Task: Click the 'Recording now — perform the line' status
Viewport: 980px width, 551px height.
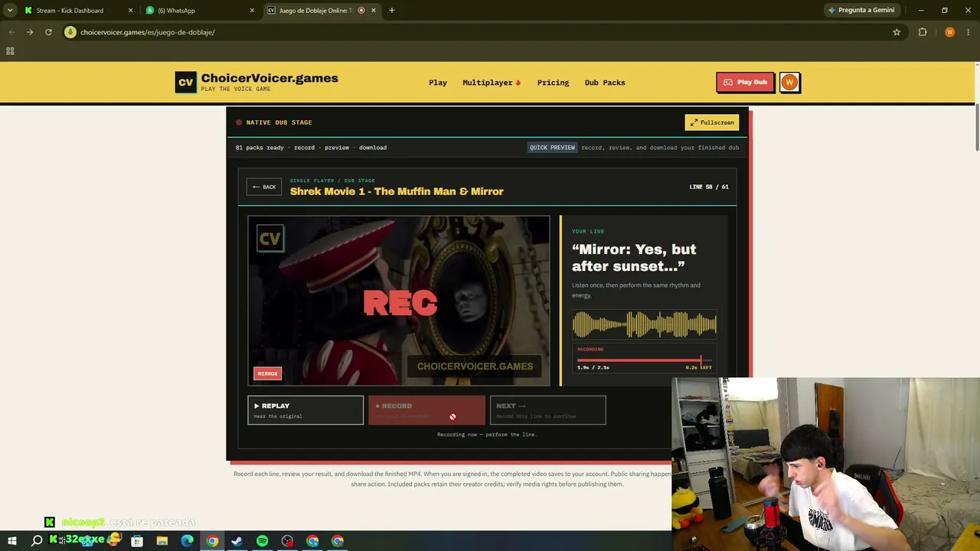Action: (487, 435)
